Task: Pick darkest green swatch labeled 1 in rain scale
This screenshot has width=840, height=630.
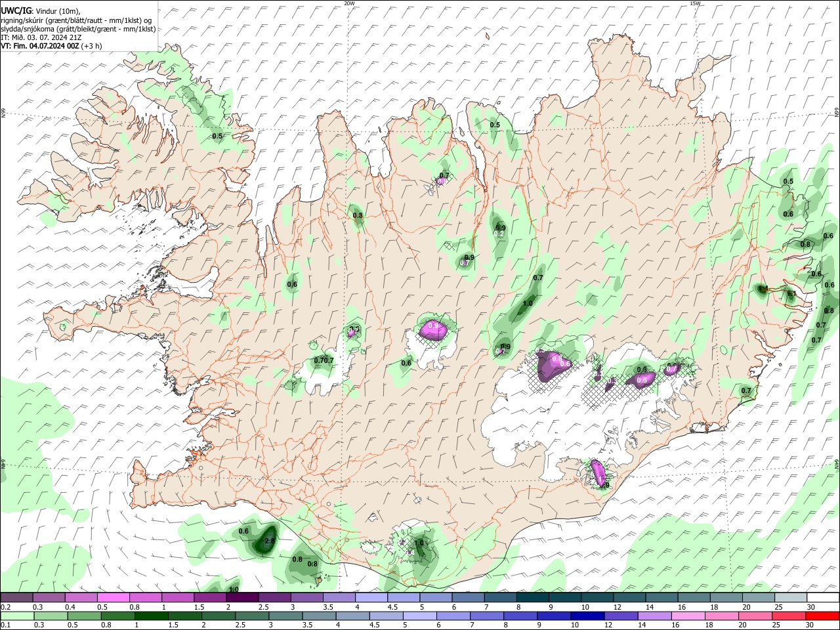Action: click(x=152, y=616)
